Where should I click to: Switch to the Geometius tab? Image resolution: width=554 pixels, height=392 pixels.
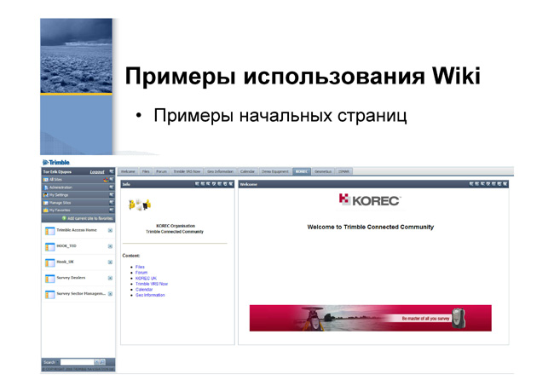323,171
